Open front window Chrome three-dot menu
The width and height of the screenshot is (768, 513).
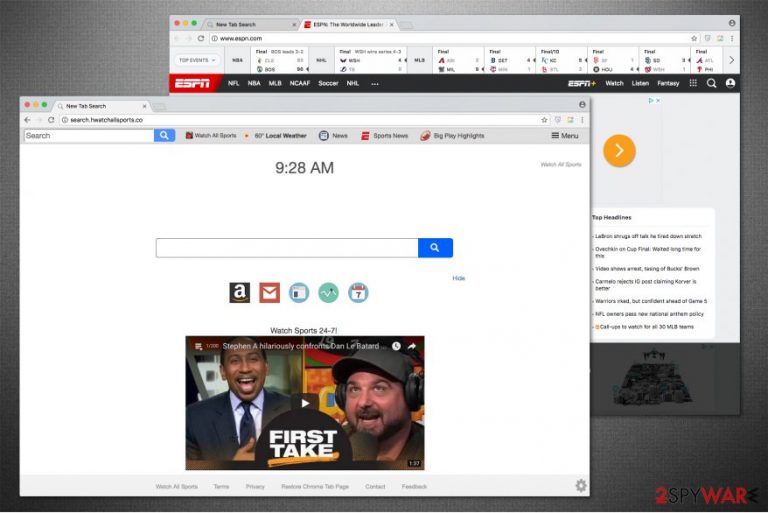pyautogui.click(x=582, y=120)
